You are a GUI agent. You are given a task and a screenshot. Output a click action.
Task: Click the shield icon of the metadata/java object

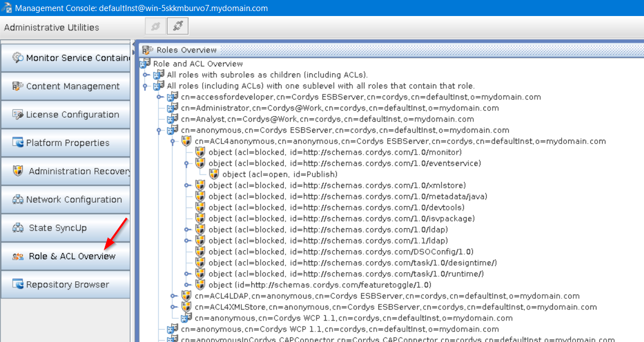200,197
